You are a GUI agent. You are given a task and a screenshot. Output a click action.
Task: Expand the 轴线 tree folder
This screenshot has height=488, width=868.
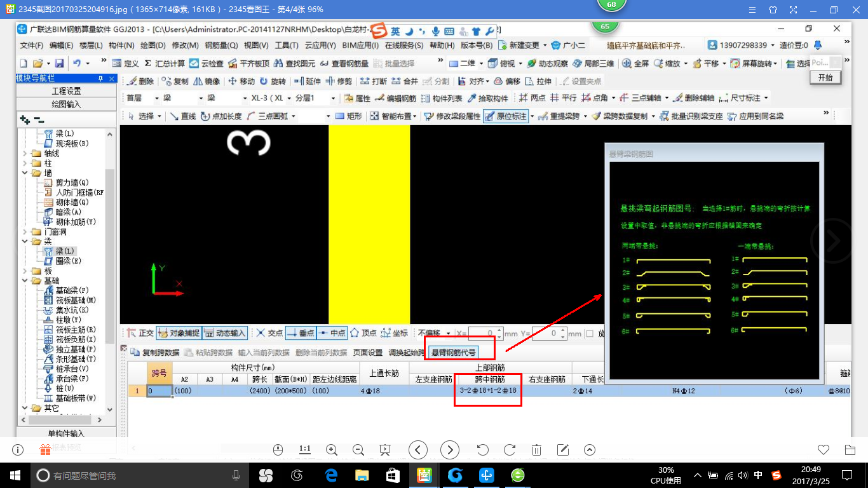point(26,154)
